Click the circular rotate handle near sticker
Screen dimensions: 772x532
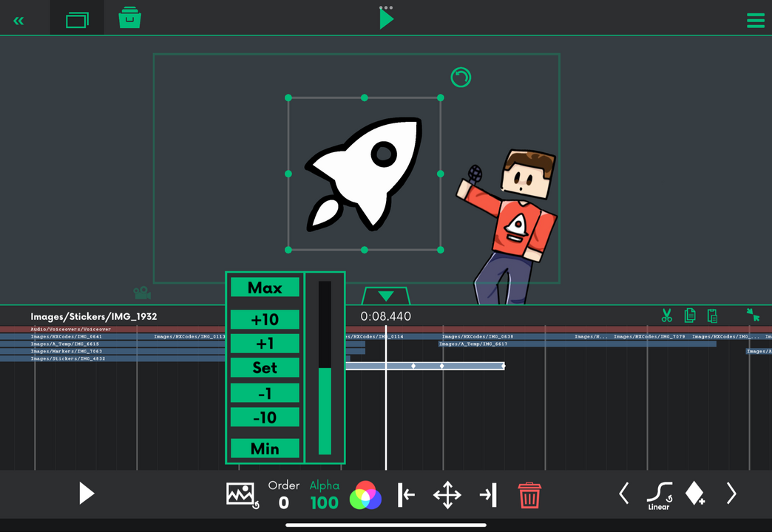[x=461, y=78]
